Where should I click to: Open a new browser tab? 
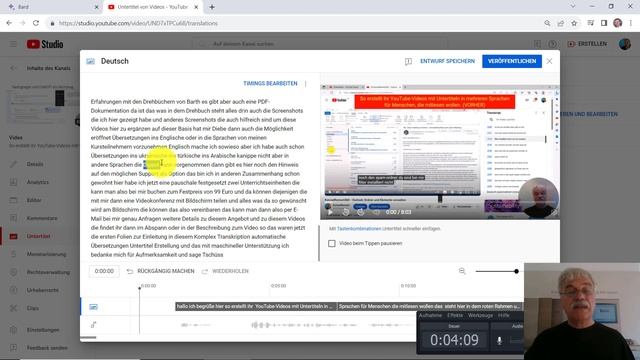click(212, 7)
